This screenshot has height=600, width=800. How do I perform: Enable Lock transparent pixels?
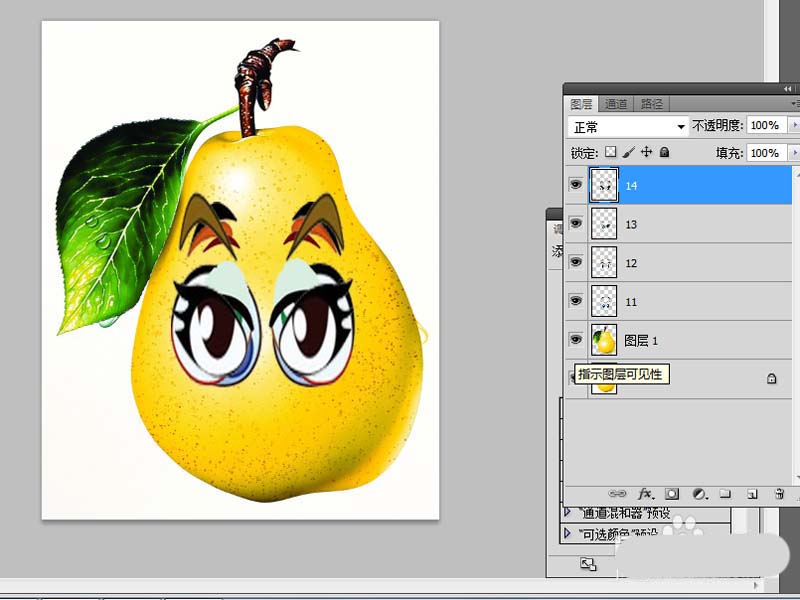pyautogui.click(x=610, y=152)
